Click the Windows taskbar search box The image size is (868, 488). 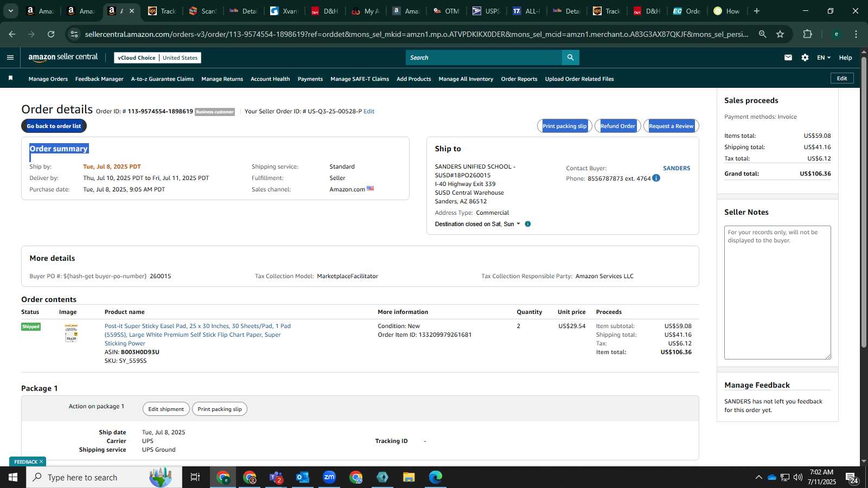pos(104,477)
